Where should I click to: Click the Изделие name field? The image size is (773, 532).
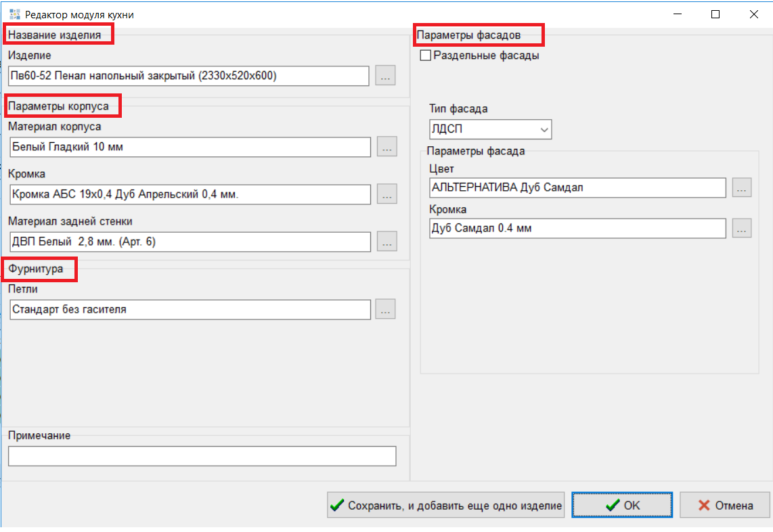(189, 76)
